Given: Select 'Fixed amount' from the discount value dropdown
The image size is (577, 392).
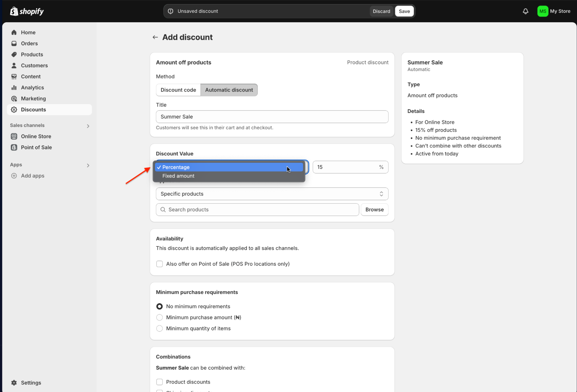Looking at the screenshot, I should point(178,176).
